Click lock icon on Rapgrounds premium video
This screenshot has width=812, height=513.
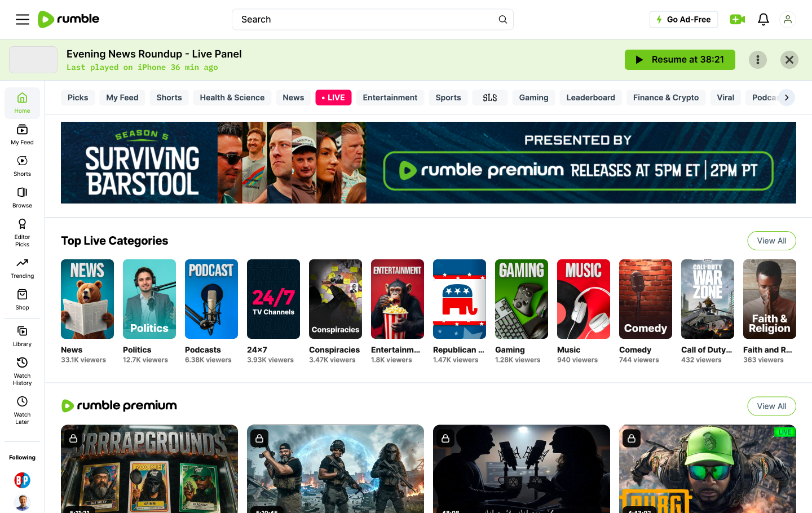click(x=73, y=438)
